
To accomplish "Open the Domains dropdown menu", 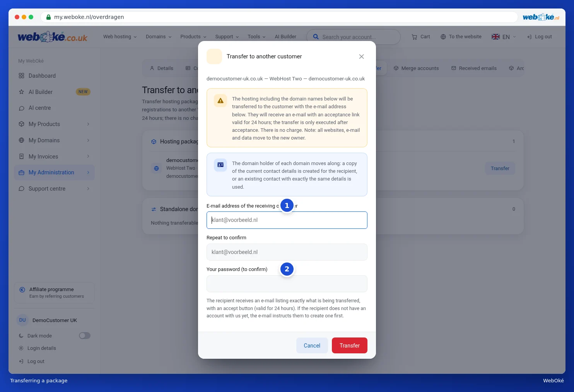I will (159, 37).
